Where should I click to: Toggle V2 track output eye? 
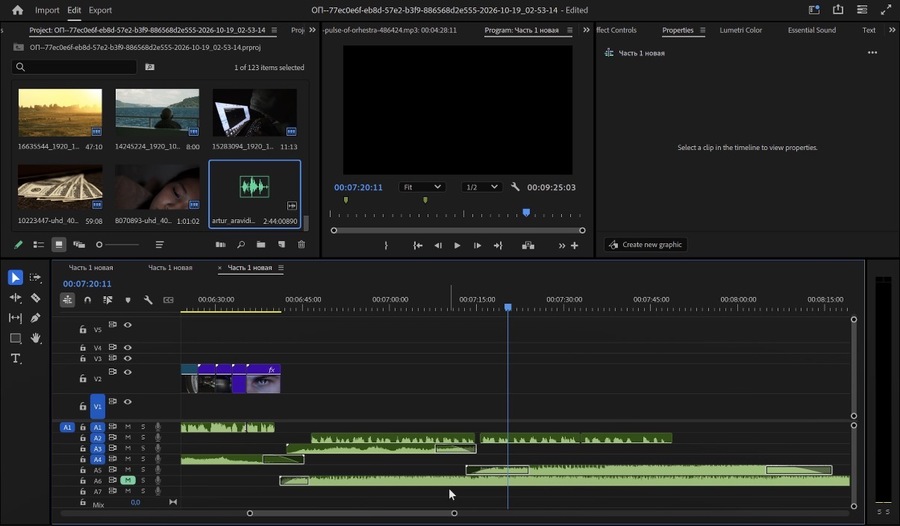pos(127,372)
